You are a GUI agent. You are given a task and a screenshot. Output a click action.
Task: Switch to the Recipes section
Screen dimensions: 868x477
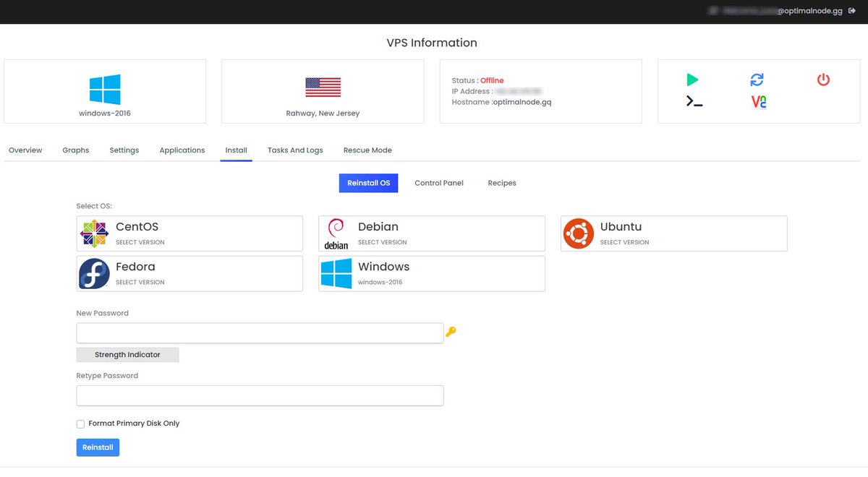click(501, 183)
